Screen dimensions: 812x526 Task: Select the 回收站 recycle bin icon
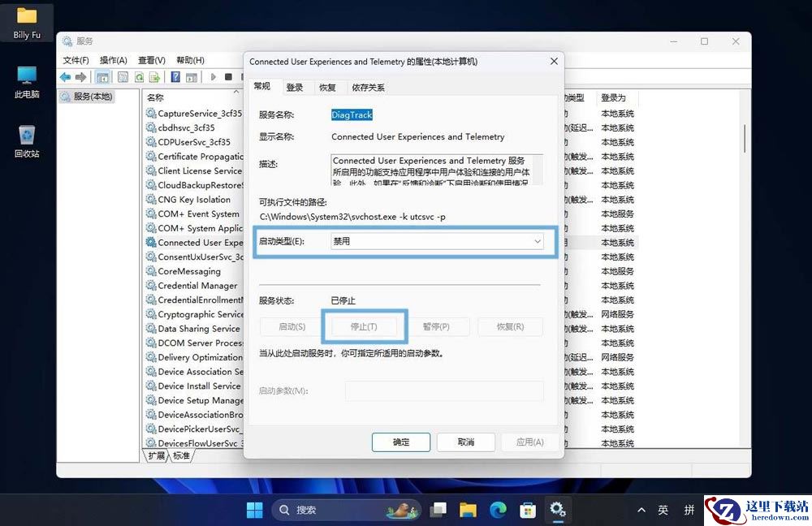pyautogui.click(x=27, y=141)
